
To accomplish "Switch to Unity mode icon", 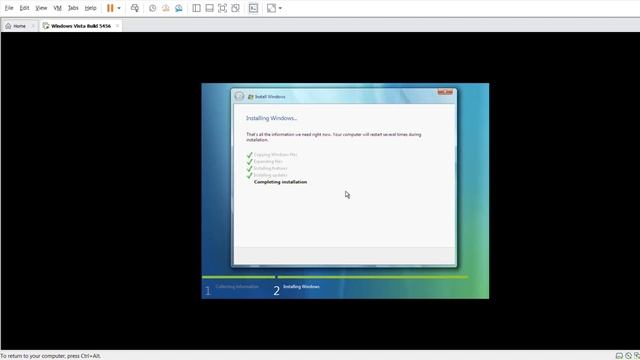I will [236, 8].
